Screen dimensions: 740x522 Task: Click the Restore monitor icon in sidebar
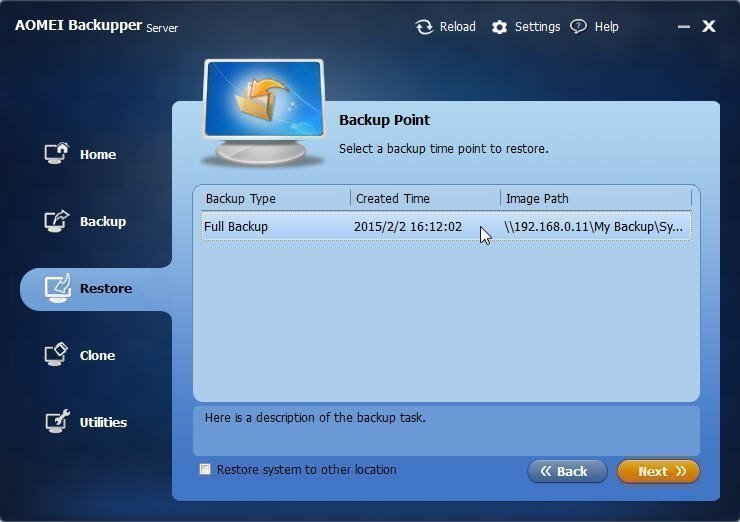(x=58, y=287)
